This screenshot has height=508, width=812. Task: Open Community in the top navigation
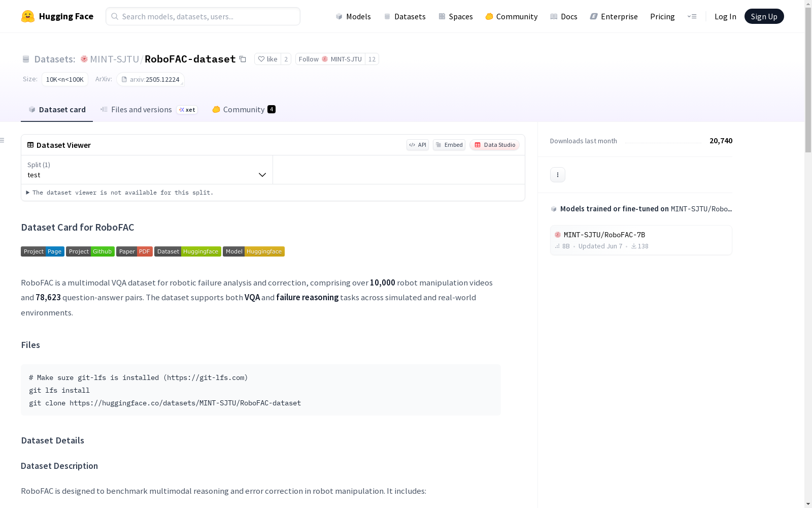[x=512, y=16]
